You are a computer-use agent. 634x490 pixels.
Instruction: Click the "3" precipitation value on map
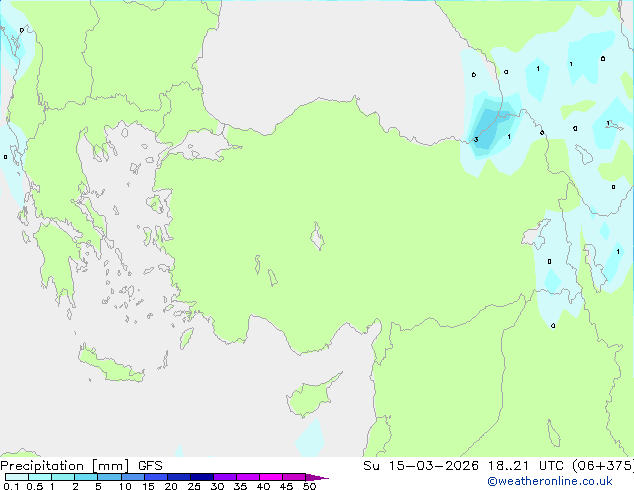click(x=476, y=139)
